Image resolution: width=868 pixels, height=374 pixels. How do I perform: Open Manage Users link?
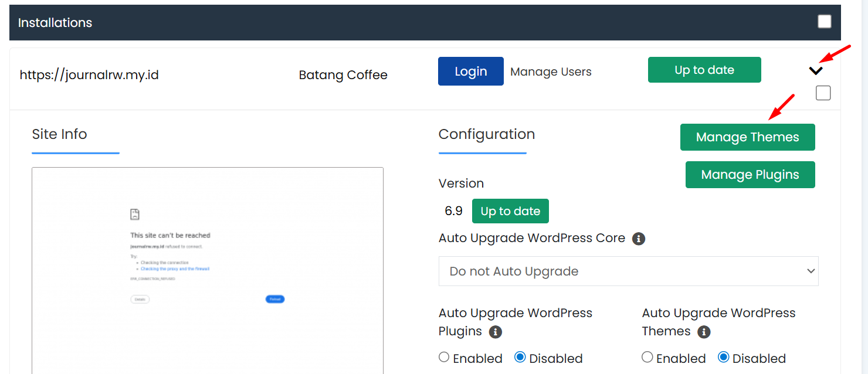(551, 72)
